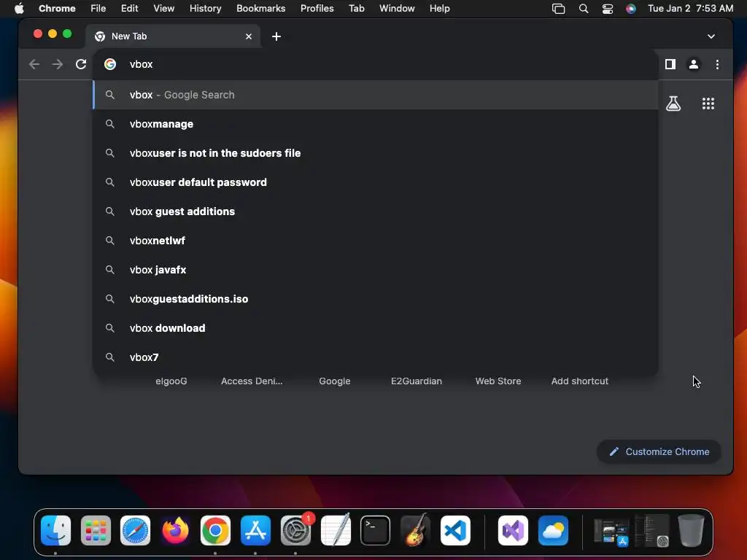Choose the 'vboxmanage' suggestion
Screen dimensions: 747x560
pyautogui.click(x=376, y=124)
